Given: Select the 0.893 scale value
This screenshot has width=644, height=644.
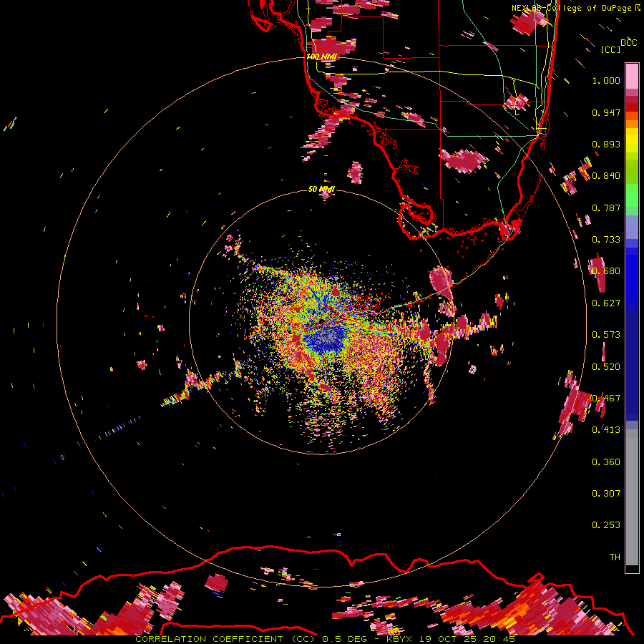Looking at the screenshot, I should 606,144.
